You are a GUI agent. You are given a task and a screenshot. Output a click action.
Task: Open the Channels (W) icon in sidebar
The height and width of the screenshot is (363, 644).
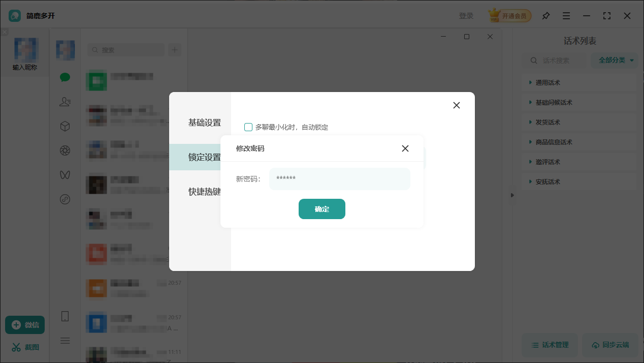pos(65,175)
